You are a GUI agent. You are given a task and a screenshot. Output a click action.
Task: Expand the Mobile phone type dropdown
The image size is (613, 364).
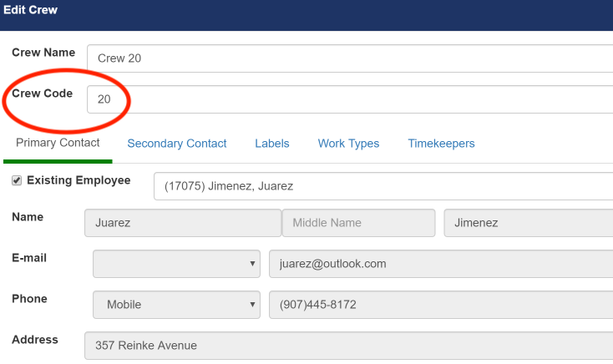click(x=176, y=305)
